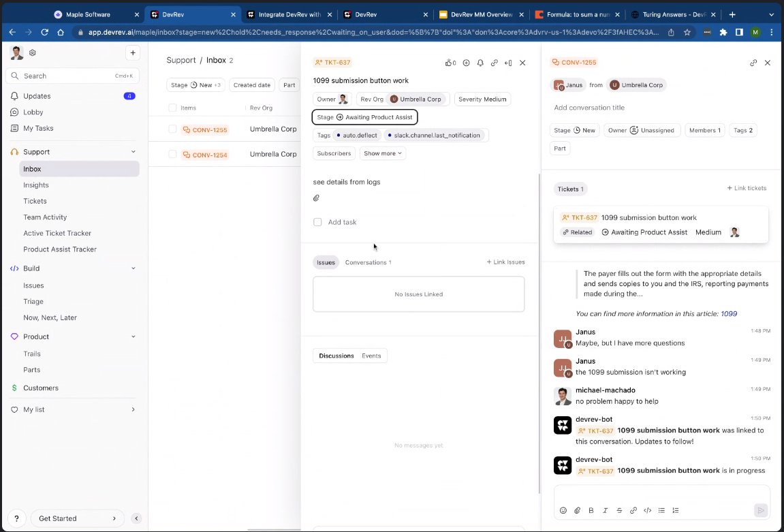Image resolution: width=784 pixels, height=532 pixels.
Task: Click Subscribers field button
Action: point(334,153)
